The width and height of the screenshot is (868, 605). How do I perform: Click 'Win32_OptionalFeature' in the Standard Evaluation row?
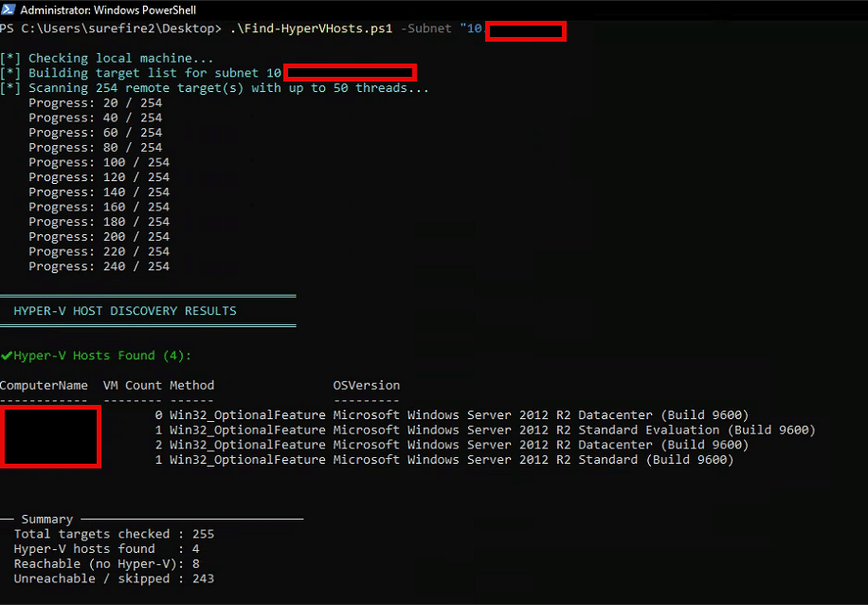coord(247,431)
